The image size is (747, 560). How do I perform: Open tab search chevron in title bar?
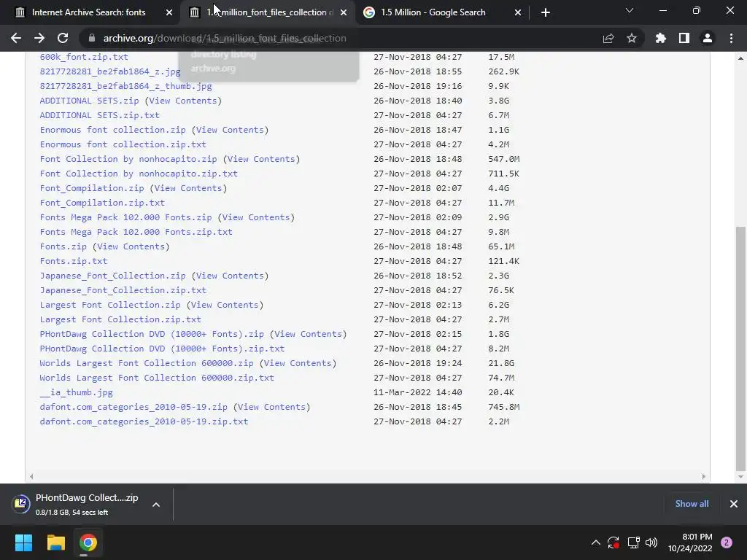630,10
